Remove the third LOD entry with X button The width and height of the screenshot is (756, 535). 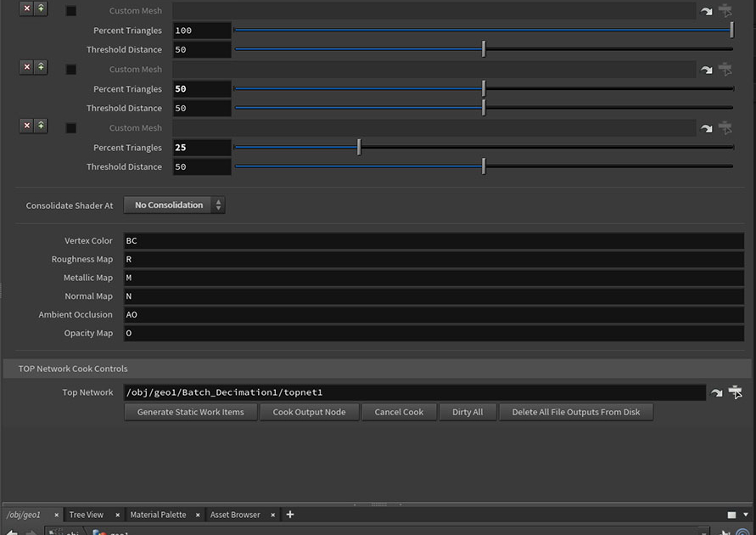(26, 126)
